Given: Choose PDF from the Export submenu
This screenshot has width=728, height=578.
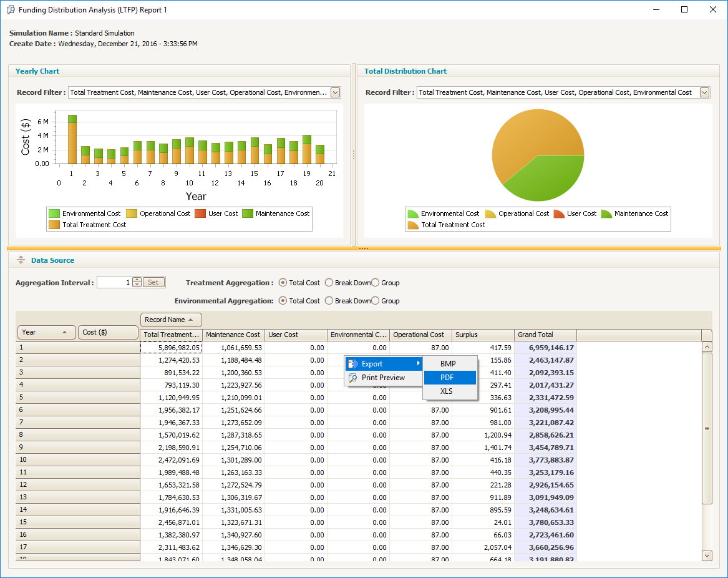Looking at the screenshot, I should tap(447, 378).
